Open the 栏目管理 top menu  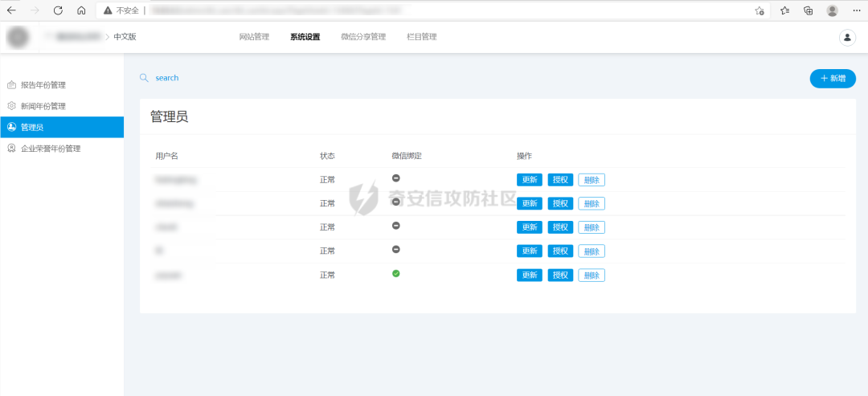(422, 37)
